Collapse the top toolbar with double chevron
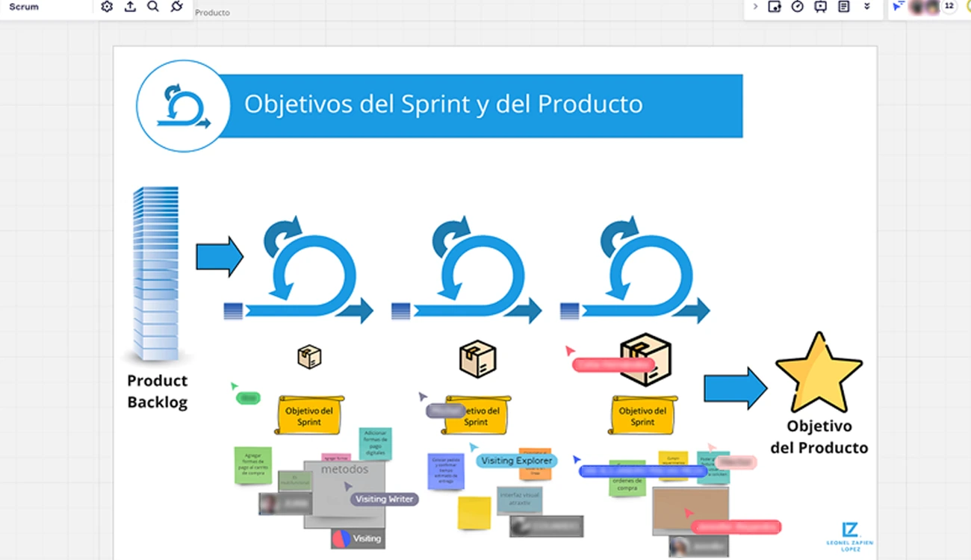 (x=867, y=7)
